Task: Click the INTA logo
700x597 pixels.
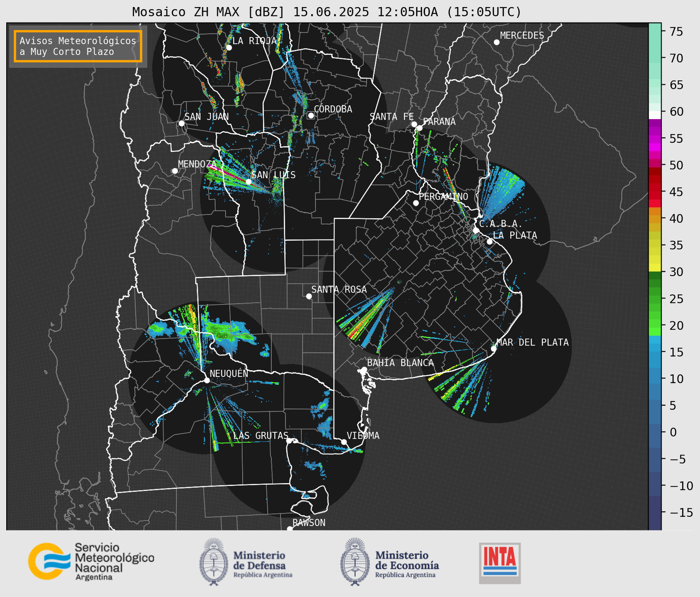Action: coord(500,563)
